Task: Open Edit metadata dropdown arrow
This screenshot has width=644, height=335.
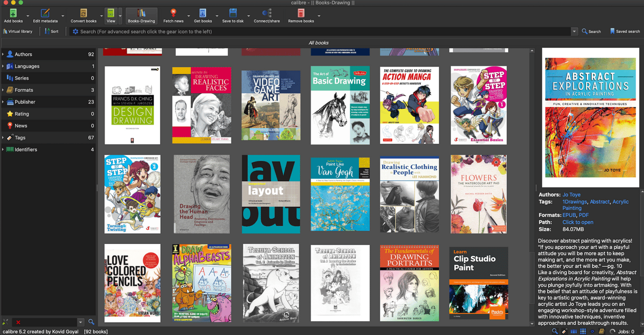Action: click(x=62, y=16)
